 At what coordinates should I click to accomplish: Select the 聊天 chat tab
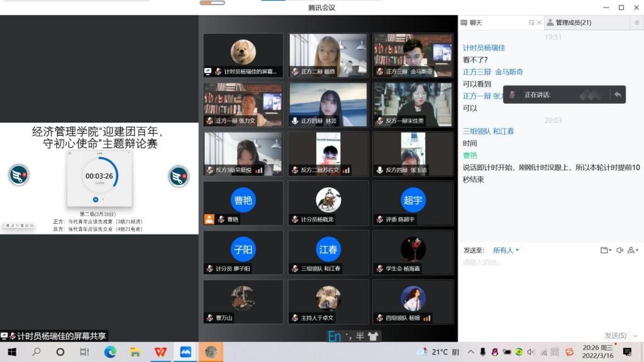click(472, 23)
